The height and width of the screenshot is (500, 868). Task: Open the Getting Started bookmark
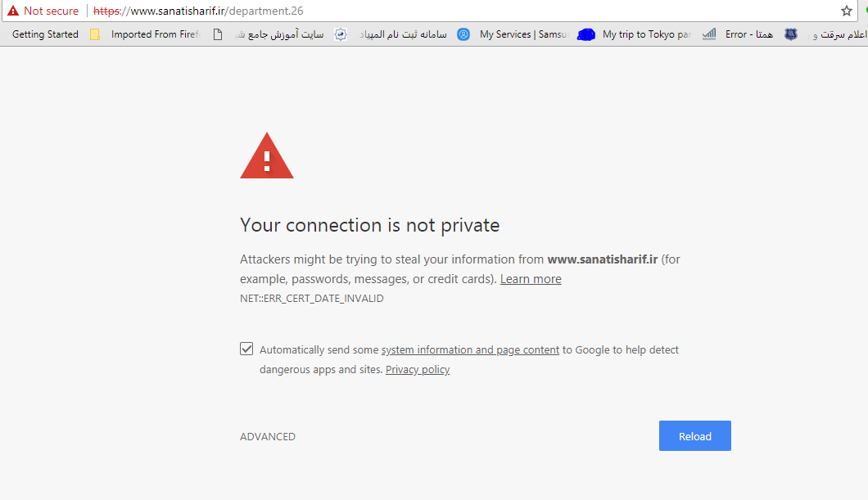coord(45,34)
